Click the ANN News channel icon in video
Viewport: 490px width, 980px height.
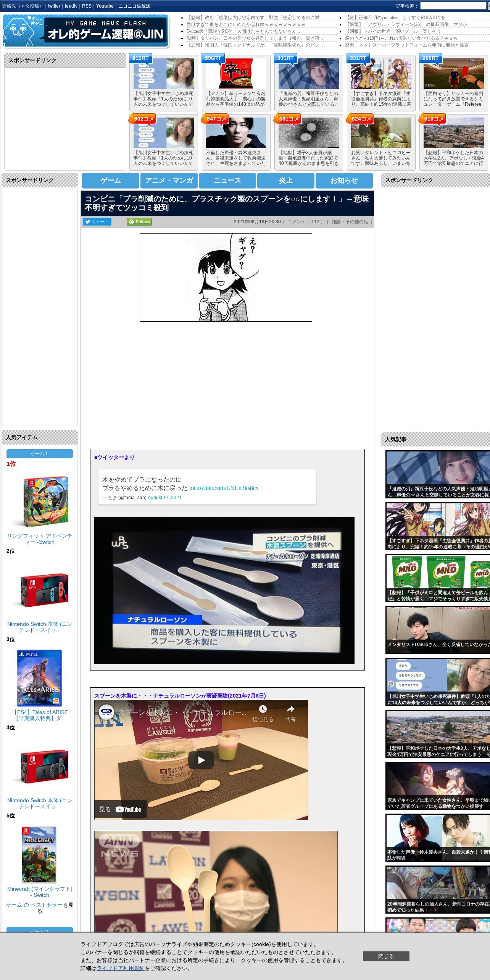tap(106, 712)
